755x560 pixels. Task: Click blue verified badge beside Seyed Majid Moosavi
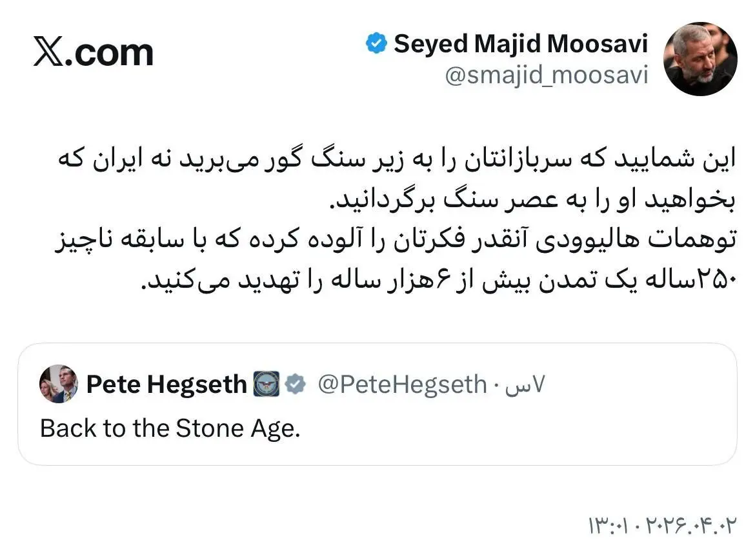click(376, 44)
